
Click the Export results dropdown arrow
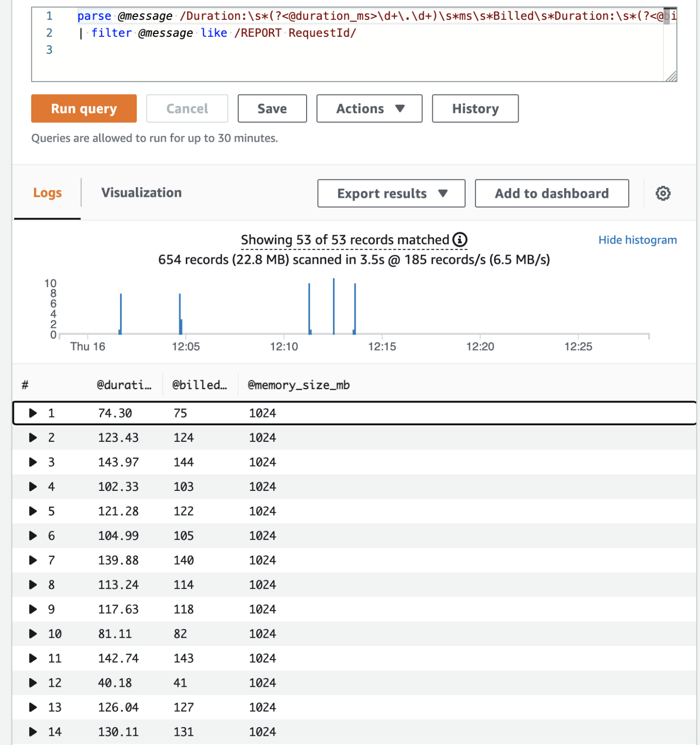pos(443,193)
